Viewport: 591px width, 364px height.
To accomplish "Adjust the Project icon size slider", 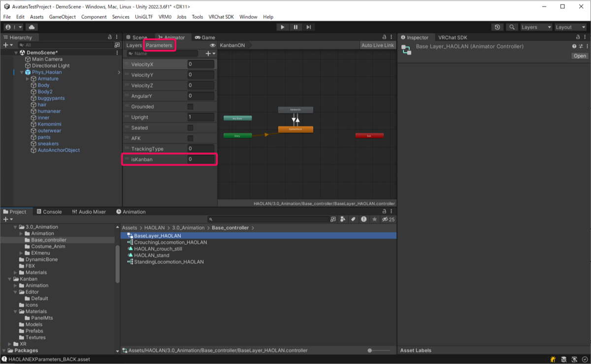I will point(381,351).
